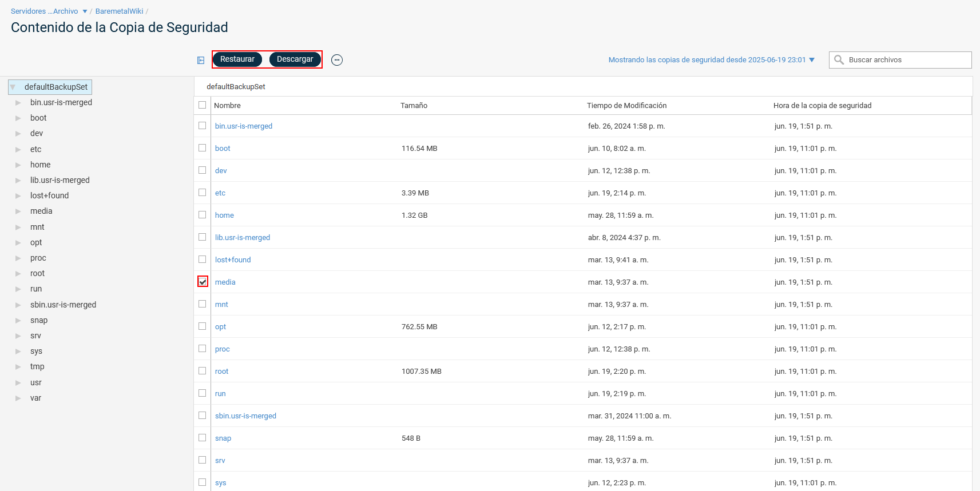The image size is (980, 491).
Task: Collapse the defaultBackupSet tree node
Action: pos(13,87)
